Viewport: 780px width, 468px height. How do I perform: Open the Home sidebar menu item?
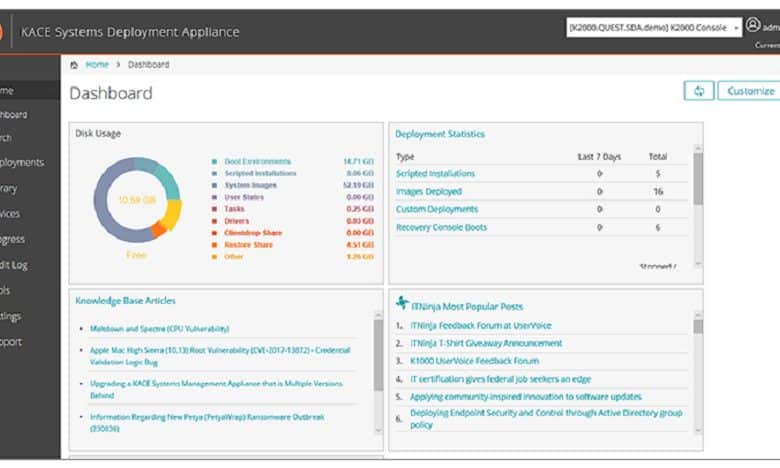coord(30,91)
